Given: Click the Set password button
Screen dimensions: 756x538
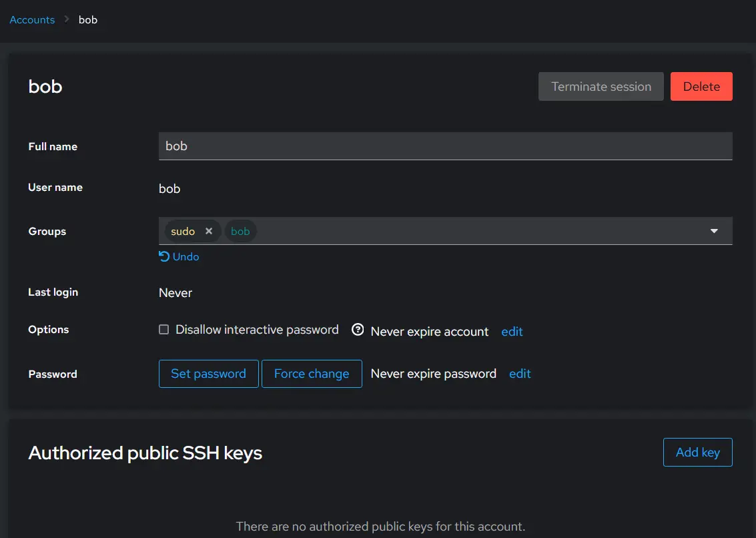Looking at the screenshot, I should tap(208, 374).
